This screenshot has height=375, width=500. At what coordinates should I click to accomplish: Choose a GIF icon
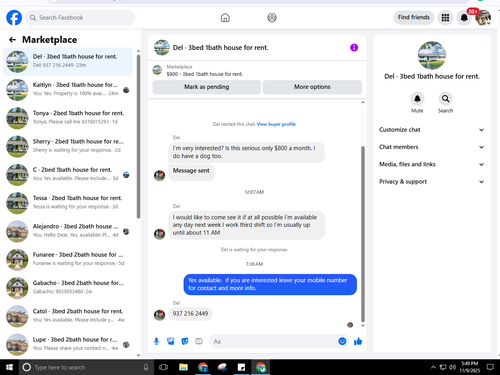pos(199,341)
